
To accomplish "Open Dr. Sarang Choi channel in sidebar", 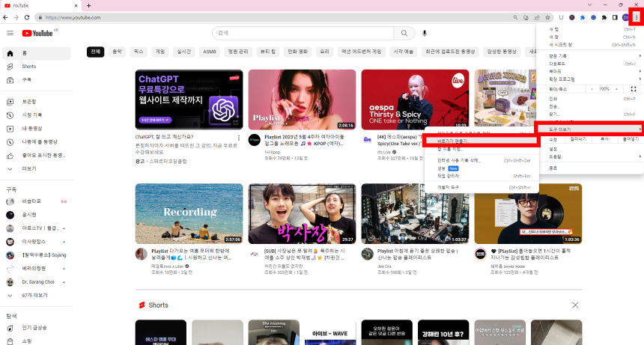I will pos(36,282).
